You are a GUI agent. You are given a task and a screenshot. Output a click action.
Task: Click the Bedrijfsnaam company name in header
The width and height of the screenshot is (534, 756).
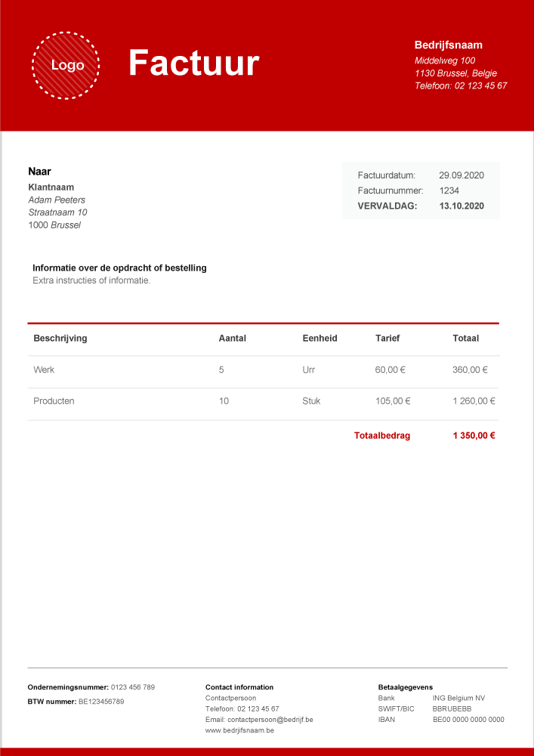[448, 45]
